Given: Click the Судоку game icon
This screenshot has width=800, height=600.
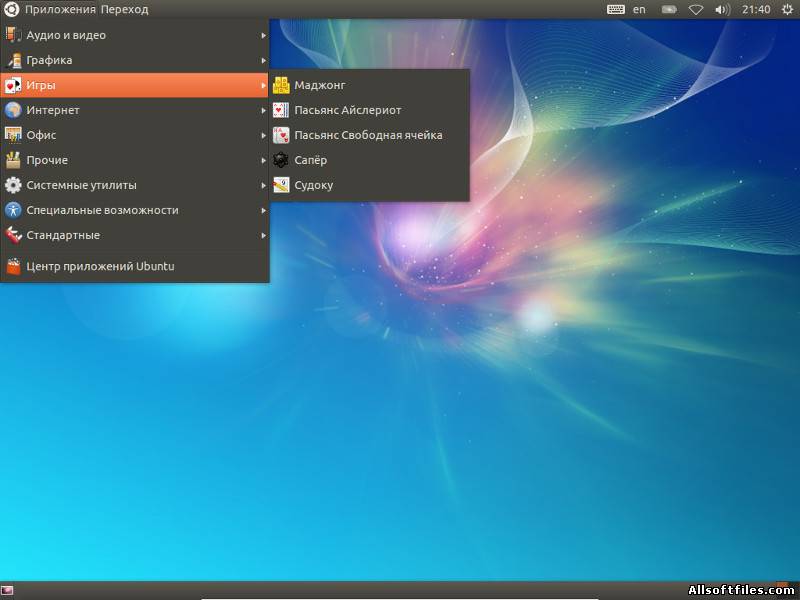Looking at the screenshot, I should click(281, 185).
